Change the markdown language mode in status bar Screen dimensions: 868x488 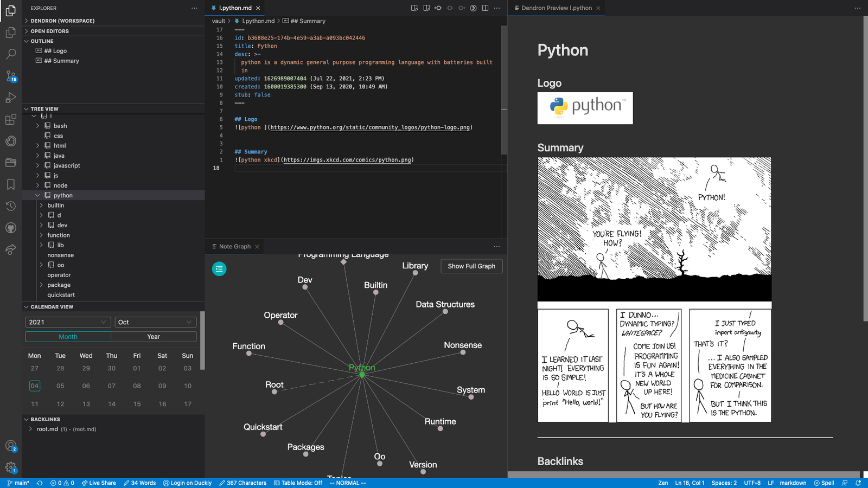pos(793,483)
